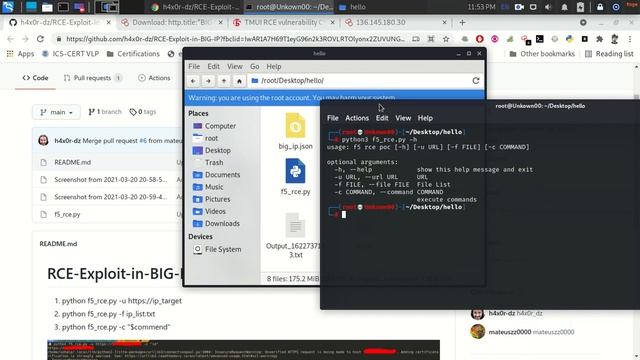Switch to the hello window in taskbar
This screenshot has height=360, width=640.
click(x=353, y=7)
